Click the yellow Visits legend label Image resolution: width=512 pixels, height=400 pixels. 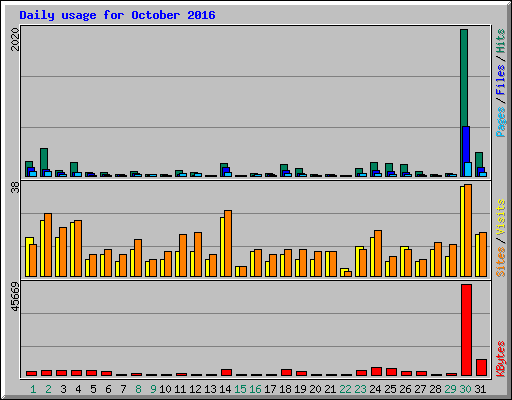[x=500, y=218]
